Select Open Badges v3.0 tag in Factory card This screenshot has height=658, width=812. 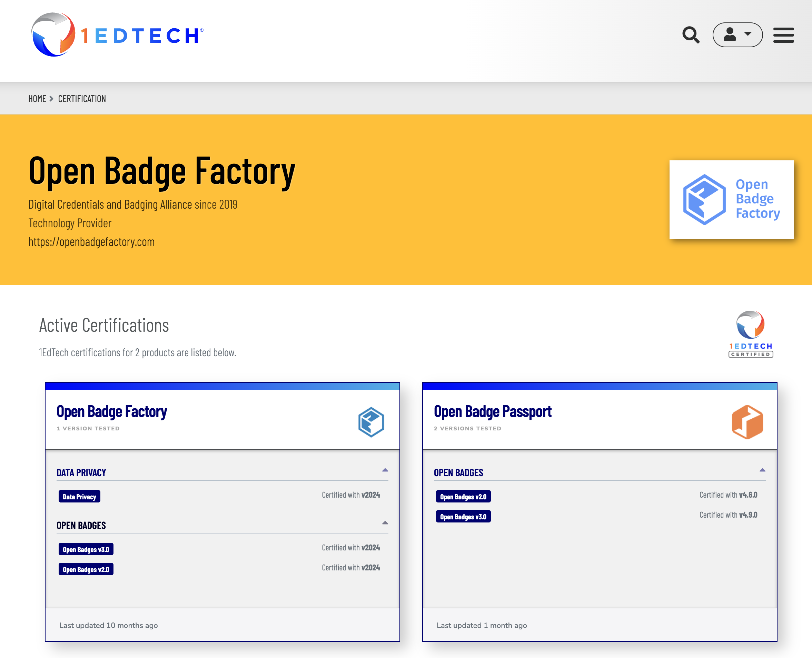[86, 549]
